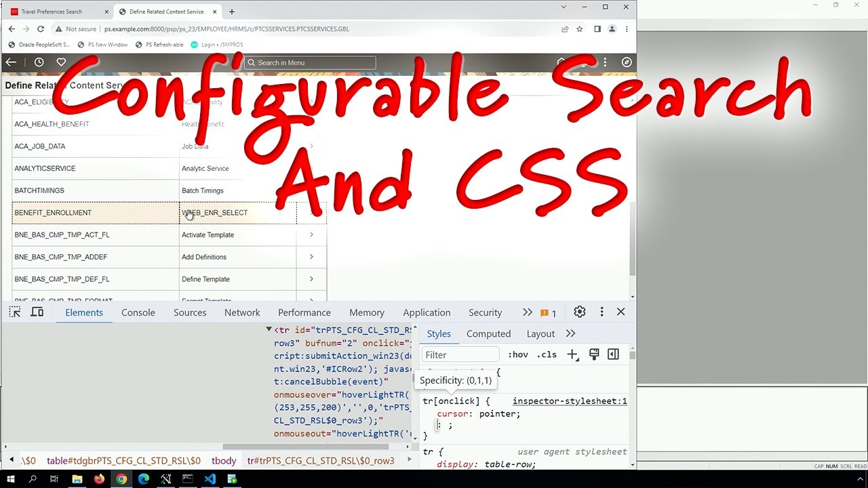Open the Network tab in DevTools
Viewport: 868px width, 488px height.
tap(242, 312)
